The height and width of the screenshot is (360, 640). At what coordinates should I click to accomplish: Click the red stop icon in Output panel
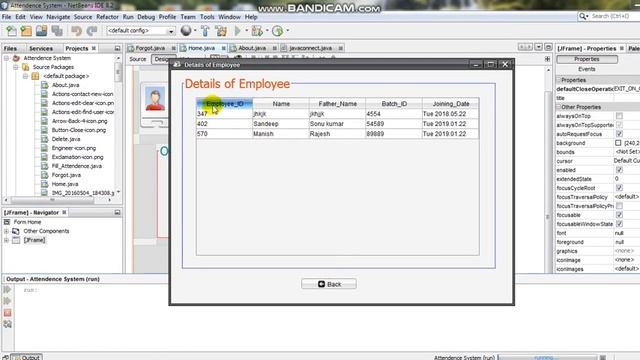tap(7, 313)
